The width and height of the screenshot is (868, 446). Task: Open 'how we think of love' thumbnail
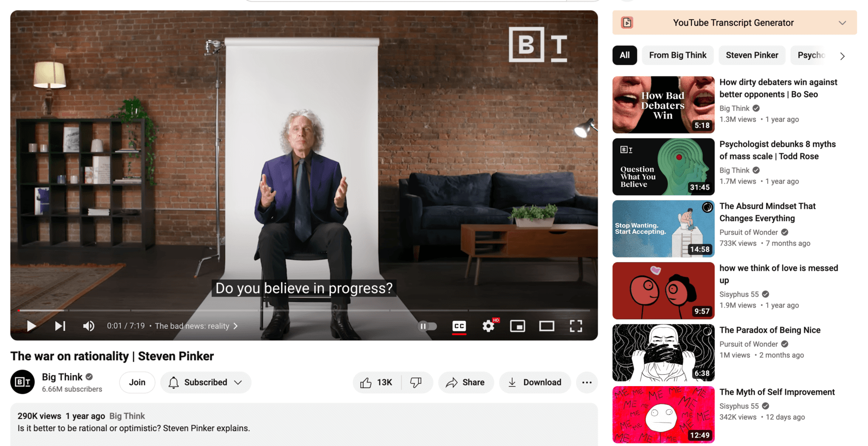click(x=663, y=291)
